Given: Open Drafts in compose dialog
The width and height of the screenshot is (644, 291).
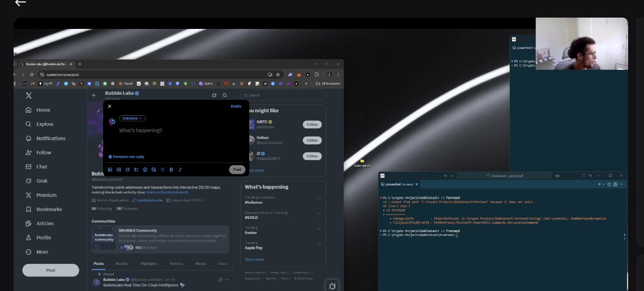Looking at the screenshot, I should pos(236,106).
